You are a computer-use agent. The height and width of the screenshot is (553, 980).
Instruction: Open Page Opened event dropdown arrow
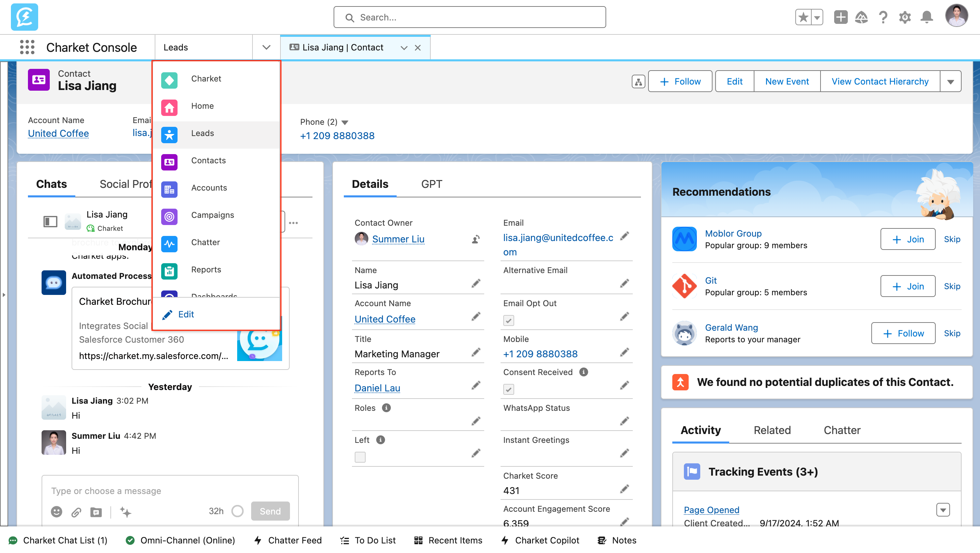coord(943,510)
